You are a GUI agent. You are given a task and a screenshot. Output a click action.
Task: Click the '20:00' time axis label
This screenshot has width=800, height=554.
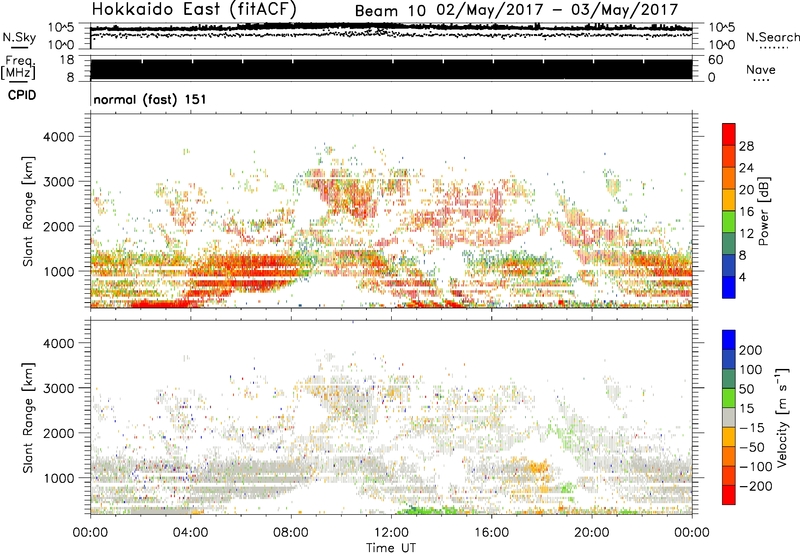(592, 533)
